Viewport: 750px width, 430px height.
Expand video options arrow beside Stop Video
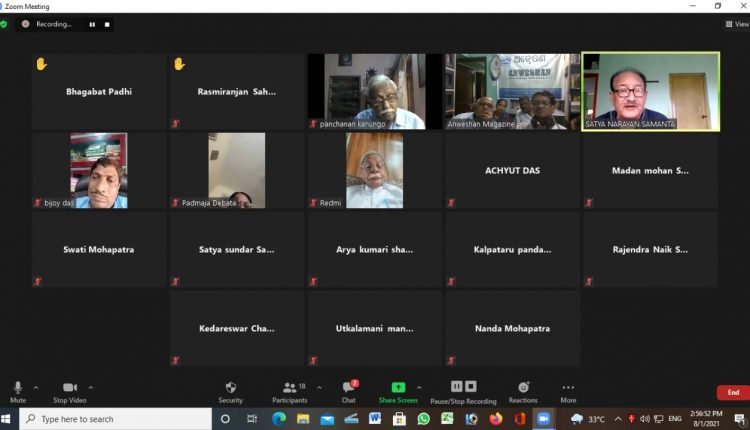91,387
